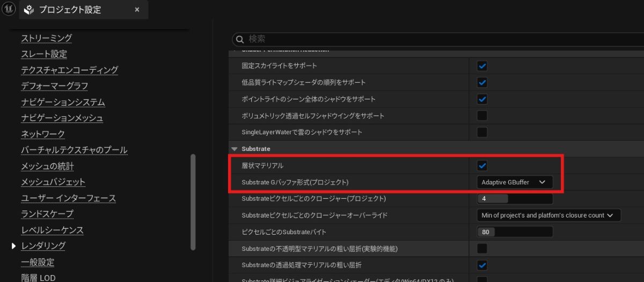Disable 低品質ライトマップシェーダの順列をサポート checkbox
Screen dimensions: 644x282
click(x=482, y=83)
